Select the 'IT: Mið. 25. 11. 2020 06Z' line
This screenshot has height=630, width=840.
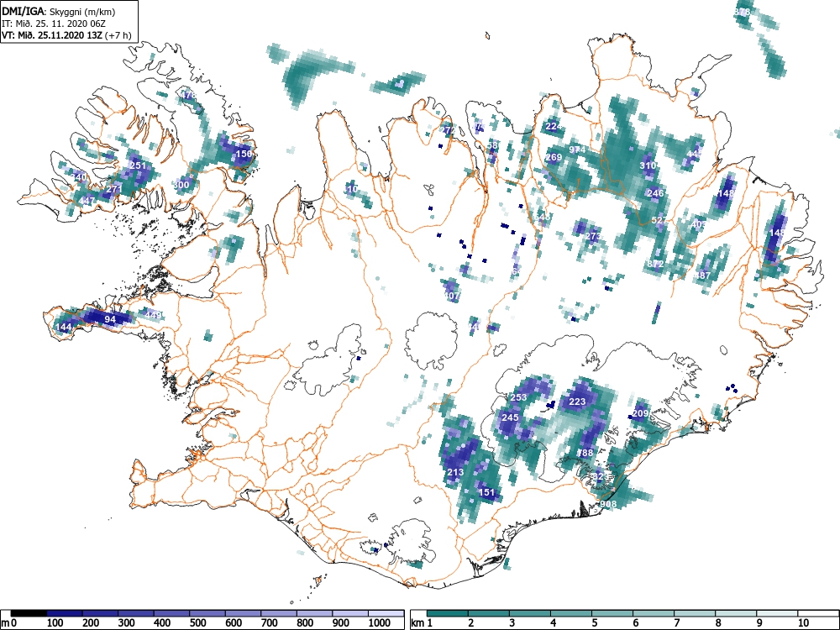54,24
